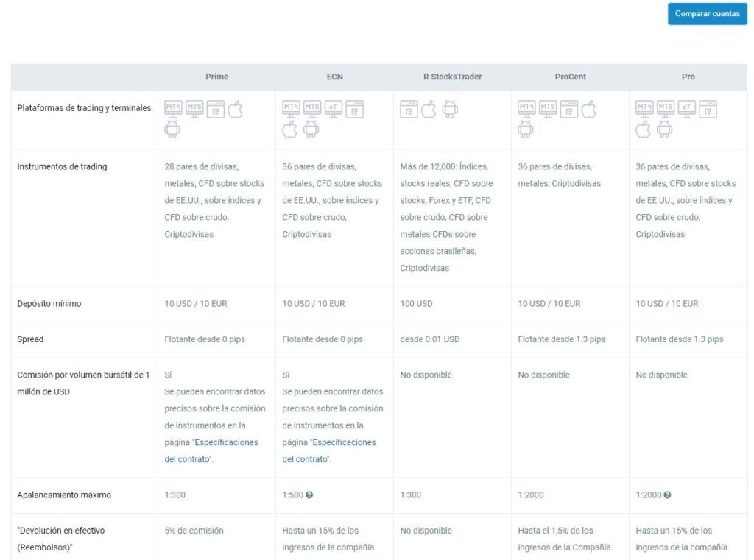Image resolution: width=754 pixels, height=560 pixels.
Task: Click the Android icon in the ECN column
Action: click(x=311, y=129)
